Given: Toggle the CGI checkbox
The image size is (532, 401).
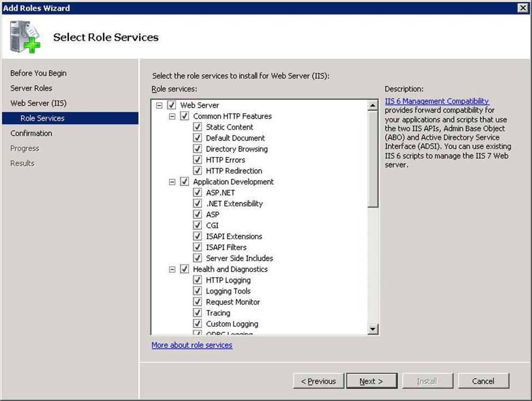Looking at the screenshot, I should (198, 225).
